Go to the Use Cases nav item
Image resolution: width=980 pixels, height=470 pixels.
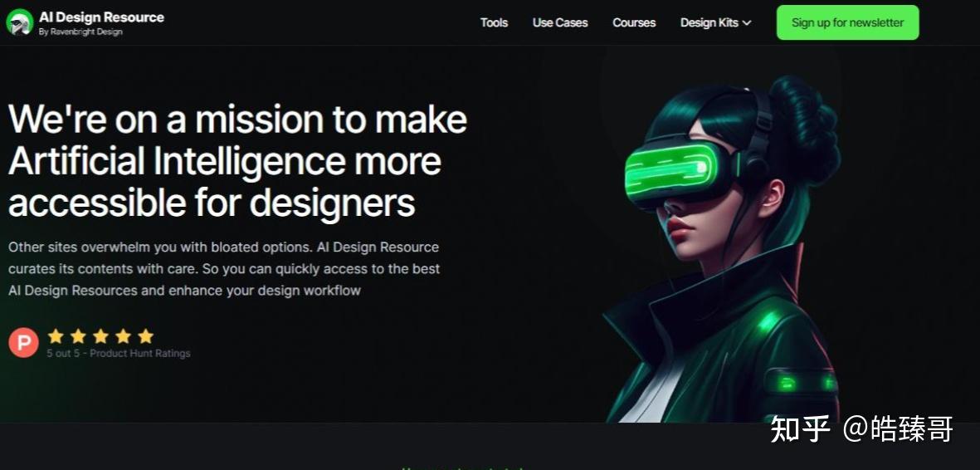560,22
